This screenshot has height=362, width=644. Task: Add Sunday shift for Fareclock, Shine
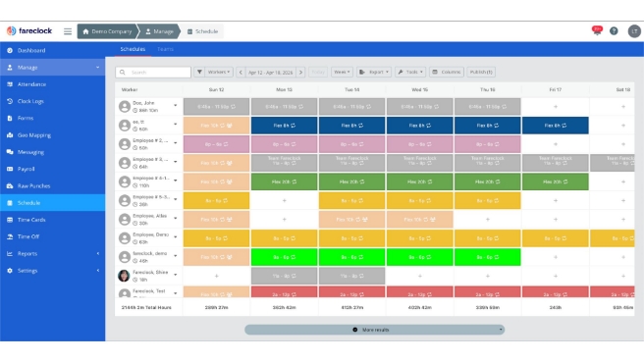click(x=216, y=277)
